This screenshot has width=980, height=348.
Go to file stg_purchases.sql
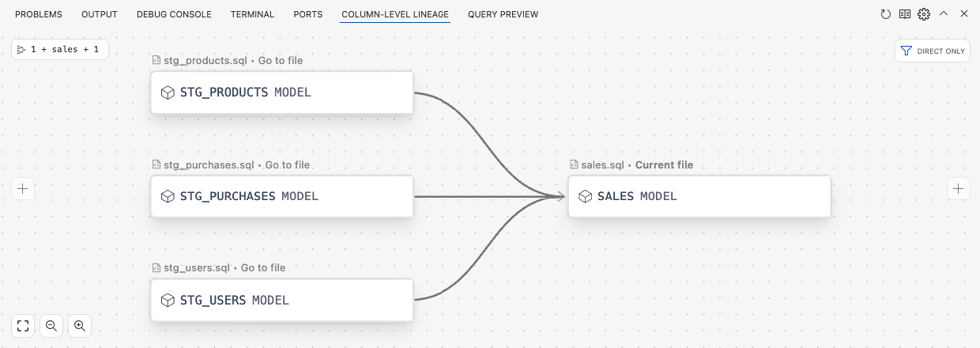point(288,165)
